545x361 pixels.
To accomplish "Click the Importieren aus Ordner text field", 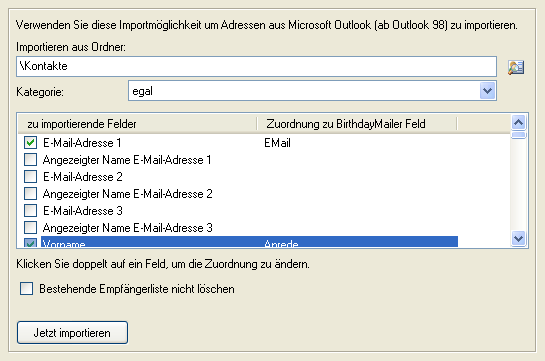I will [x=256, y=66].
